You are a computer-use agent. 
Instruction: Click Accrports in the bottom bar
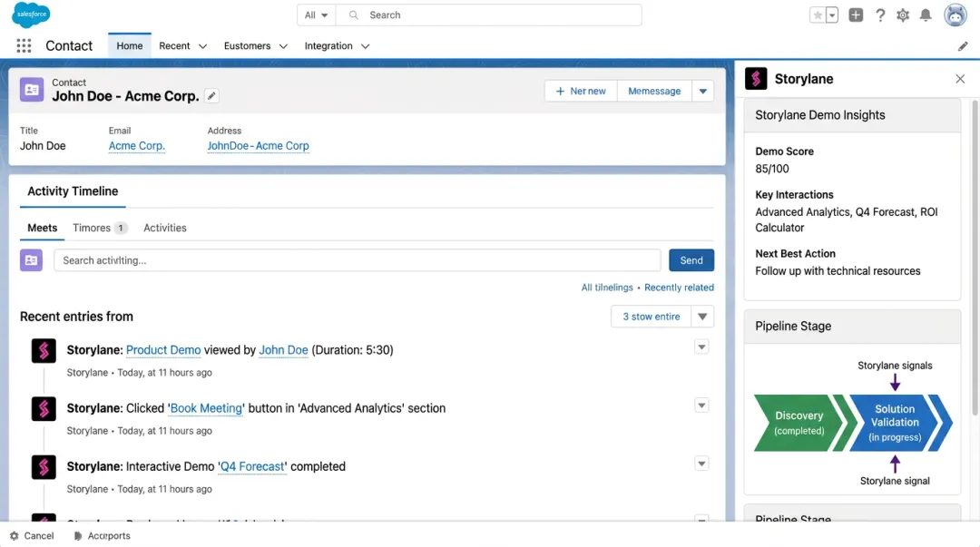point(109,536)
